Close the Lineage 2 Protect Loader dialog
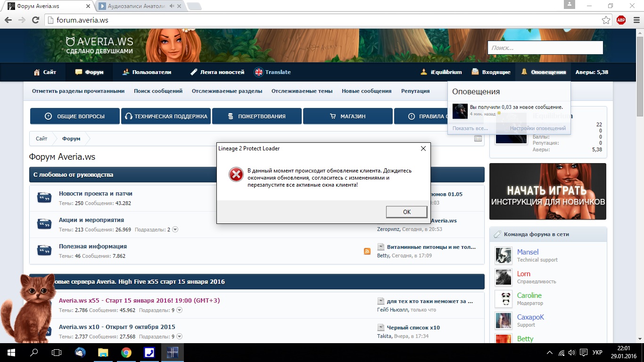This screenshot has height=362, width=644. coord(423,148)
